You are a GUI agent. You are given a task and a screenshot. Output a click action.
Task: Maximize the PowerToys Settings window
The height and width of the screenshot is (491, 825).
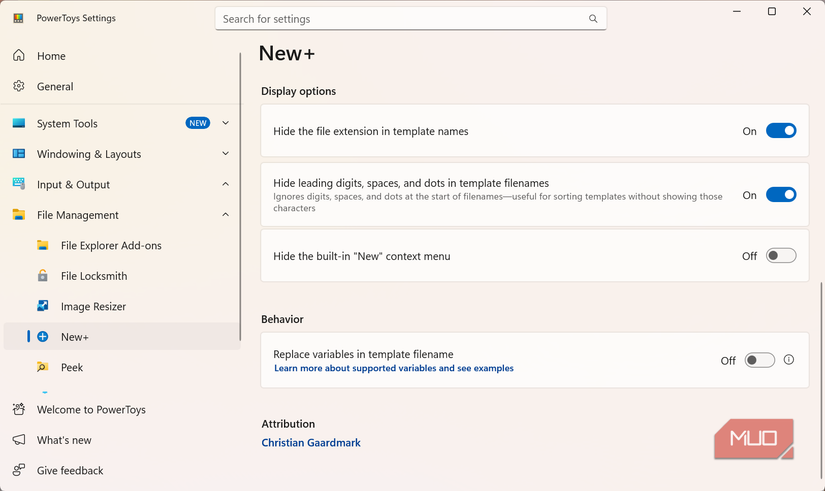(x=772, y=11)
